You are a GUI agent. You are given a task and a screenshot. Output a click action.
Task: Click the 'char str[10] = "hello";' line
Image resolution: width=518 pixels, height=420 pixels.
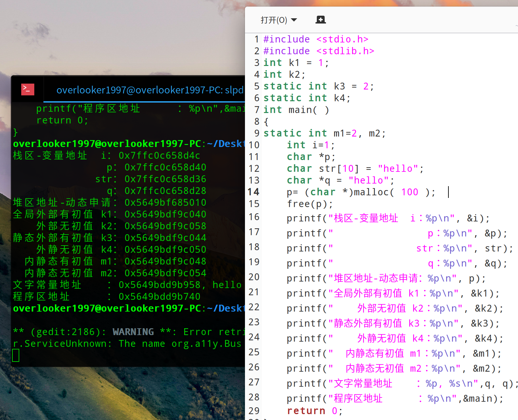355,169
